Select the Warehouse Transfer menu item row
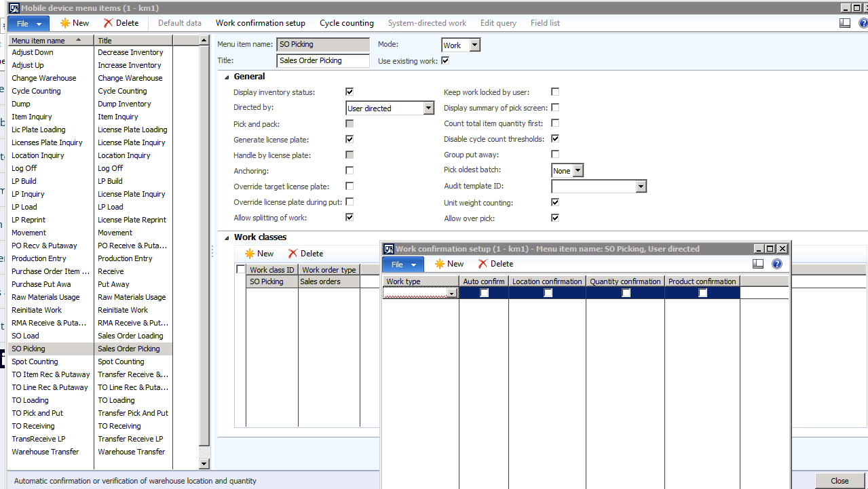The height and width of the screenshot is (489, 868). [x=45, y=452]
